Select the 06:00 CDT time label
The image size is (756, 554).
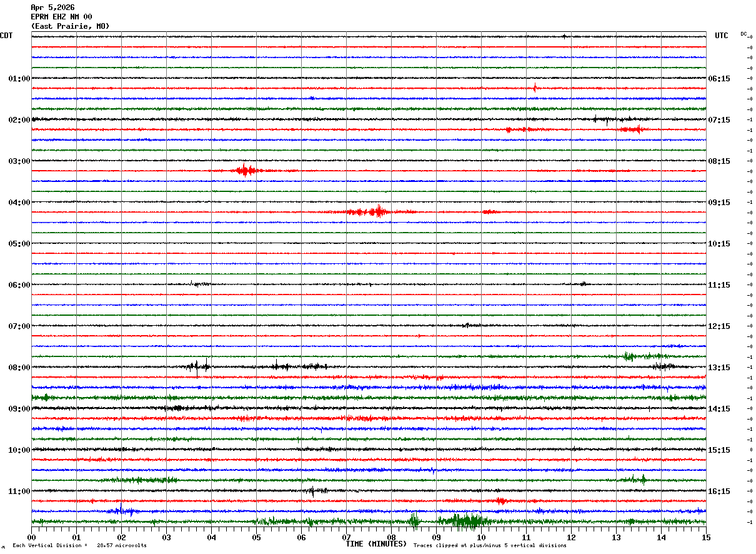pos(19,285)
